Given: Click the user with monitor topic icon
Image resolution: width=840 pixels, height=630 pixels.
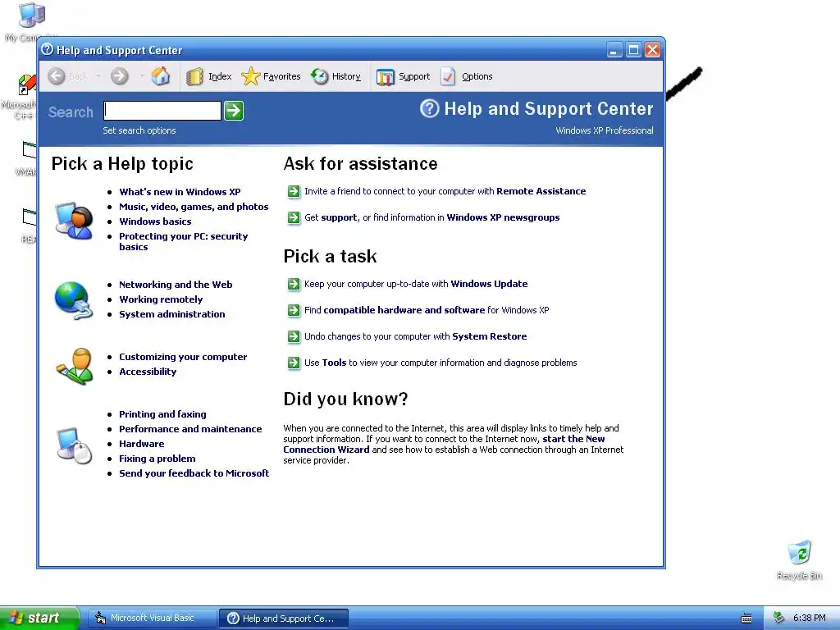Looking at the screenshot, I should 74,220.
